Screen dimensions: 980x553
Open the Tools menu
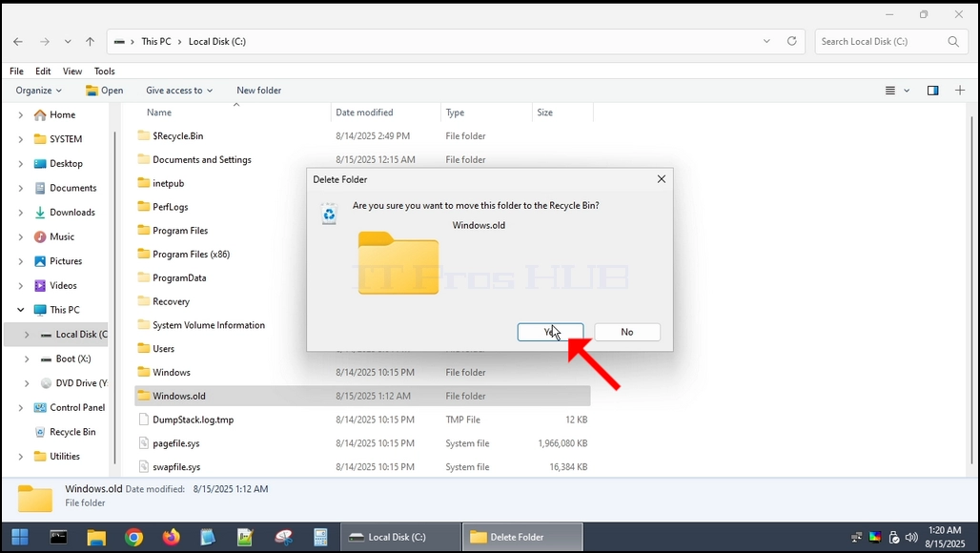pos(104,72)
